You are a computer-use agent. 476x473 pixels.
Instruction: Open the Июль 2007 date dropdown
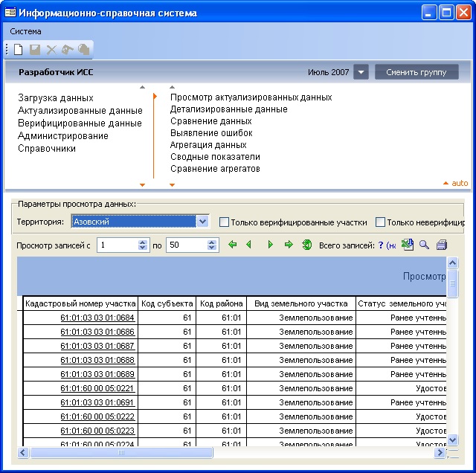tap(360, 72)
